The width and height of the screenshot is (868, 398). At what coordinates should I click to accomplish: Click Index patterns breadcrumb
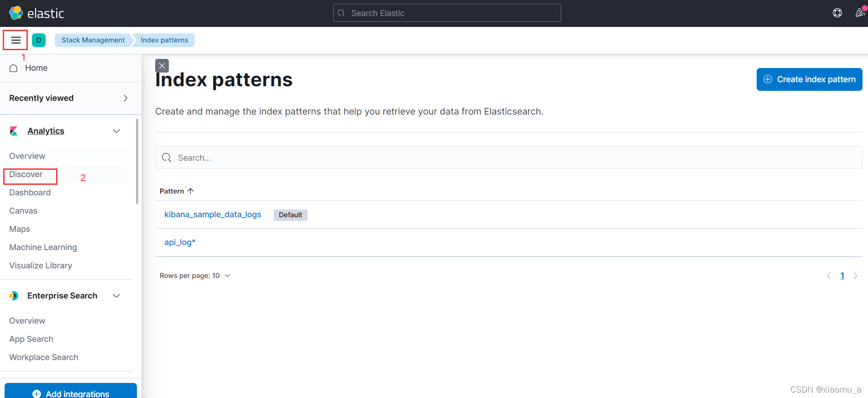164,40
